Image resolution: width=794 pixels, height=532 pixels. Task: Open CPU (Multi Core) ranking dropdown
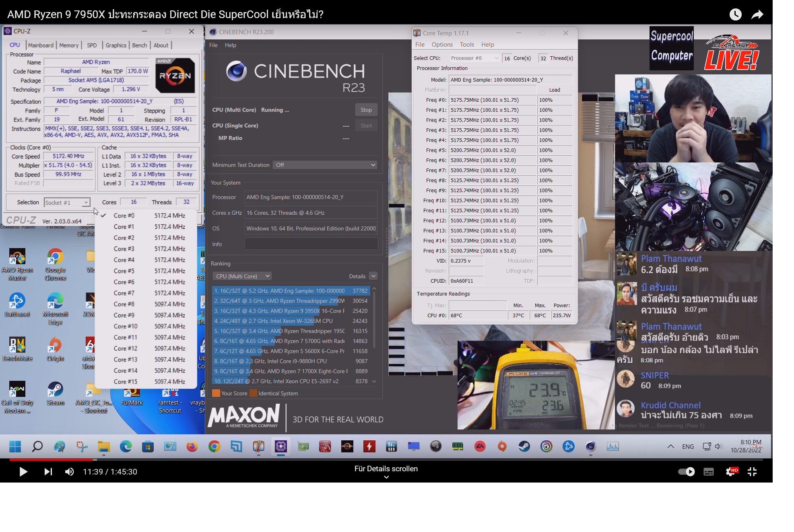pyautogui.click(x=242, y=276)
